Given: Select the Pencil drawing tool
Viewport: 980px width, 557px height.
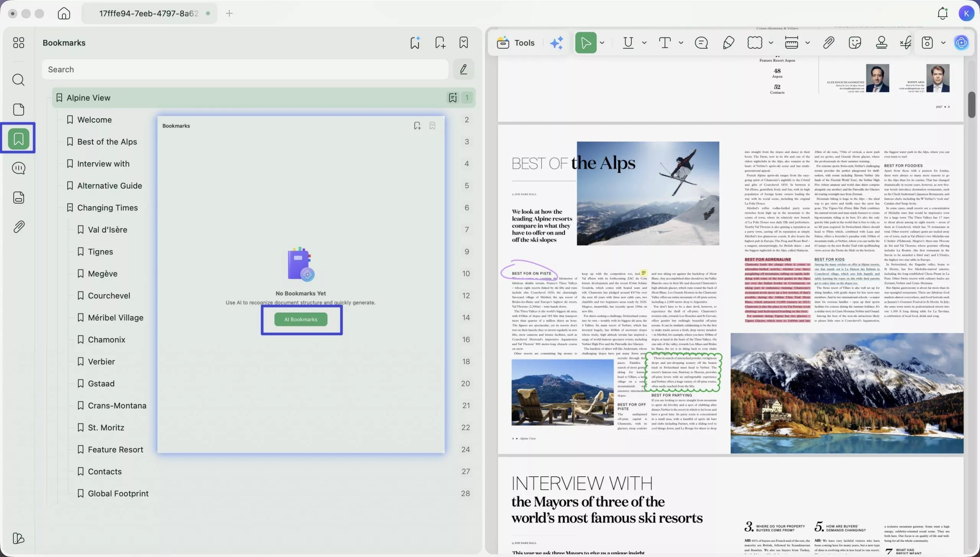Looking at the screenshot, I should (728, 42).
